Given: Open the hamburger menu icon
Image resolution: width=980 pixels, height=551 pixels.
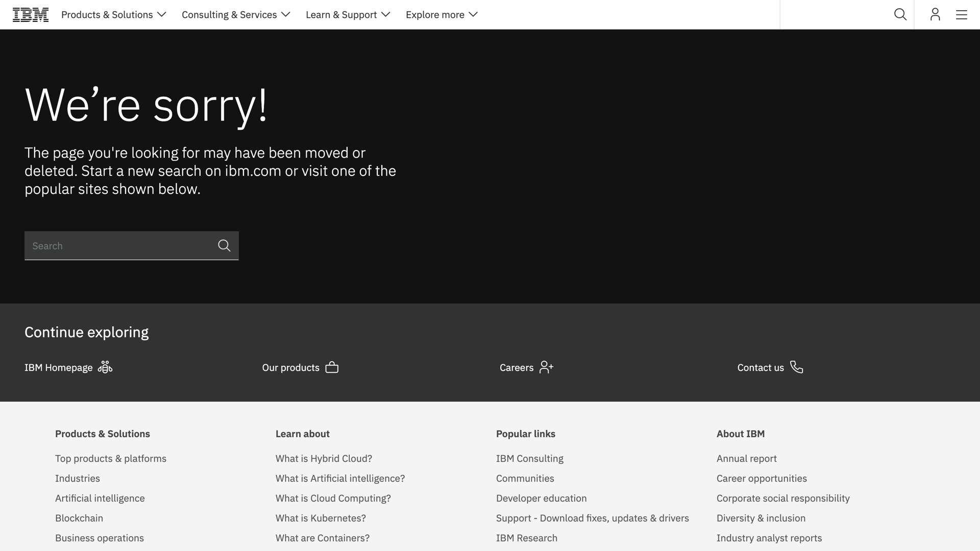Looking at the screenshot, I should click(961, 14).
